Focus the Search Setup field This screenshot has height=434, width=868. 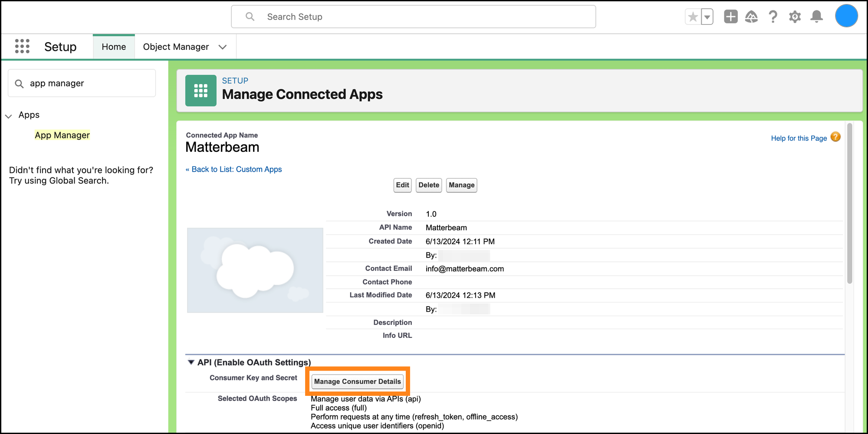413,17
